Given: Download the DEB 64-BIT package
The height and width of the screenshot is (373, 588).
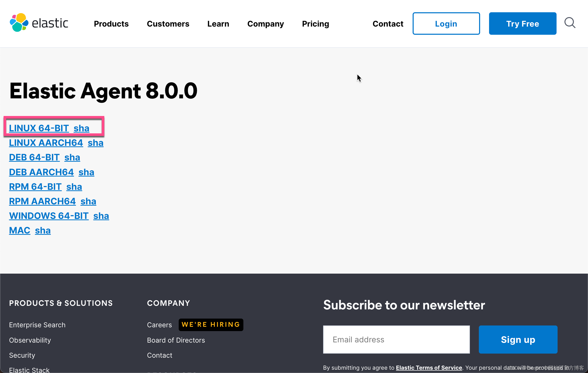Looking at the screenshot, I should click(x=34, y=157).
